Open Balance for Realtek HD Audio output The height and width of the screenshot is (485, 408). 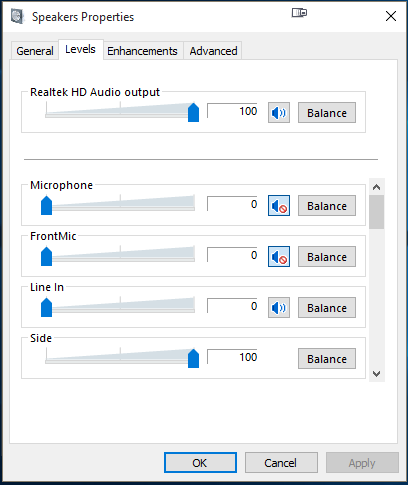point(327,113)
